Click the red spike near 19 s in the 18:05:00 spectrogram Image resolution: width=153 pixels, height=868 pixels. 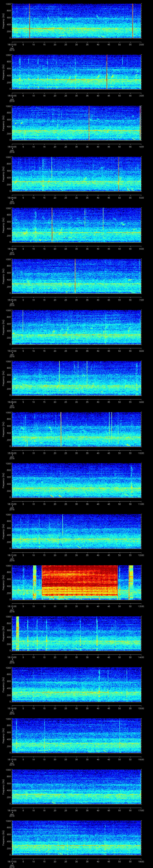52,225
